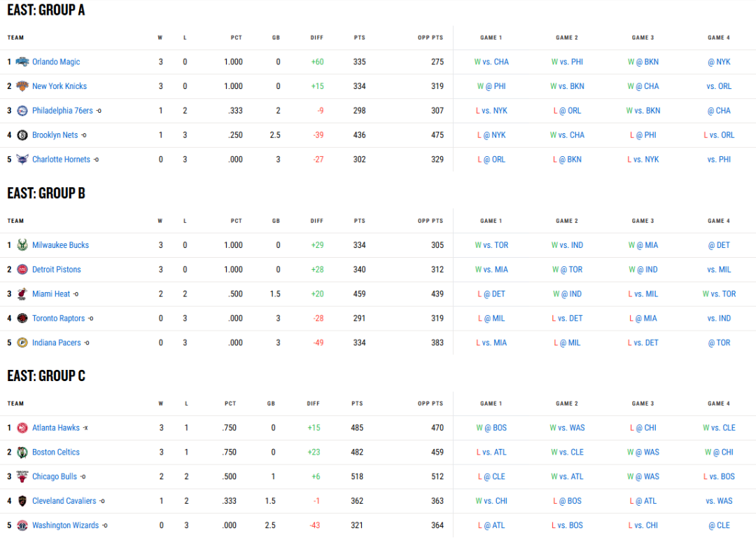Click Orlando Magic's +60 point differential
Screen dimensions: 756x538
(x=317, y=62)
